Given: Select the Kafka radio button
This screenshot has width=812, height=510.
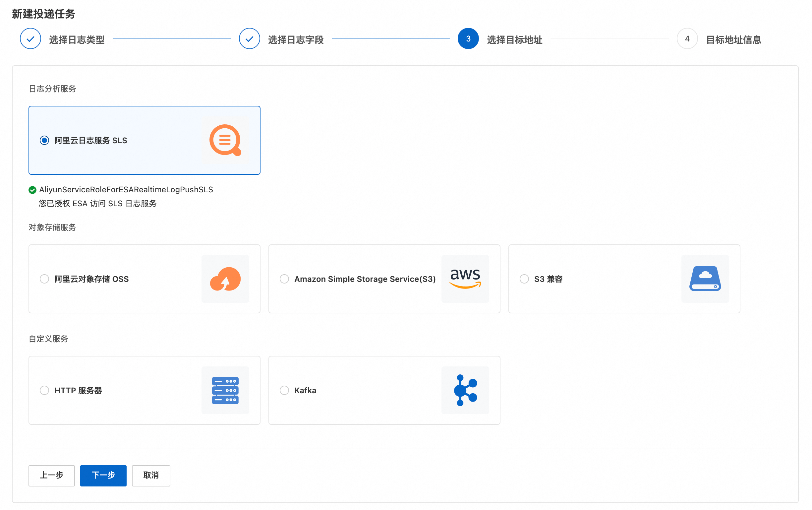Looking at the screenshot, I should (284, 390).
